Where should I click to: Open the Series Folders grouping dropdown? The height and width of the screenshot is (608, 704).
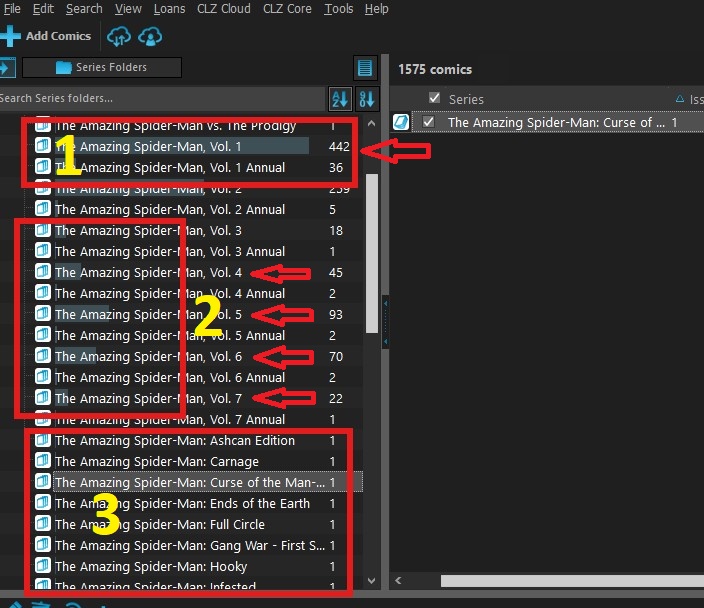click(102, 68)
